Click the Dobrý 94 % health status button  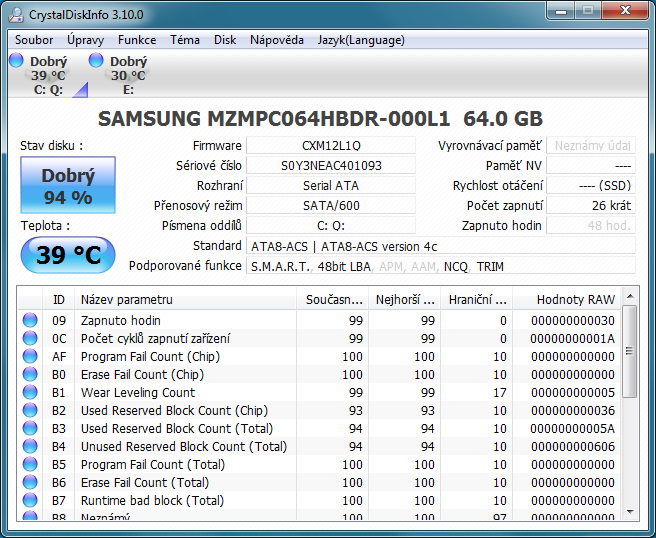pos(68,186)
